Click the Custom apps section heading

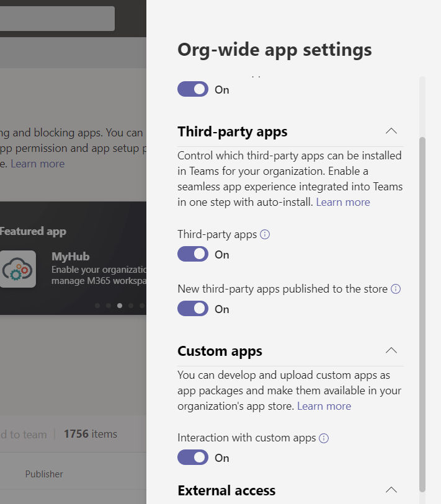(220, 351)
